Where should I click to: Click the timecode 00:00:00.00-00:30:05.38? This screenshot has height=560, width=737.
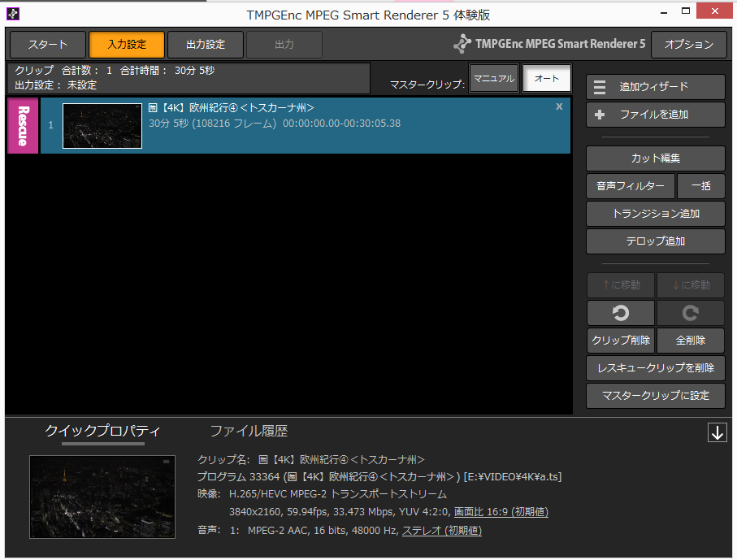coord(342,124)
